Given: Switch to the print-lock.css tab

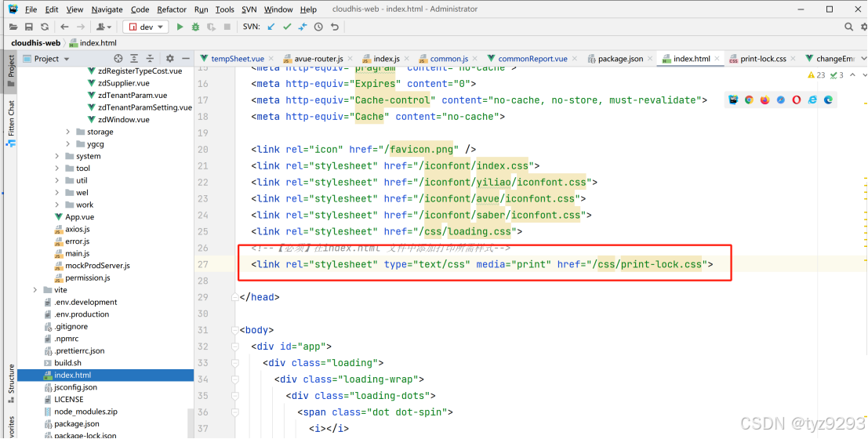Looking at the screenshot, I should pyautogui.click(x=763, y=59).
